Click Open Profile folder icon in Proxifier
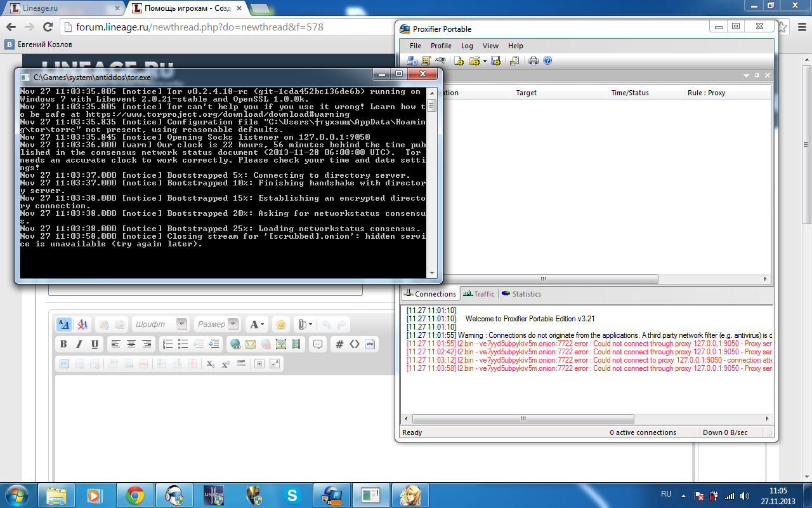The height and width of the screenshot is (508, 812). 474,61
